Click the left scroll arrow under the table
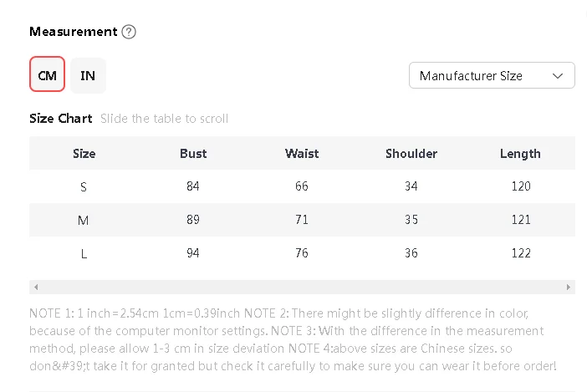Image resolution: width=587 pixels, height=392 pixels. coord(36,287)
